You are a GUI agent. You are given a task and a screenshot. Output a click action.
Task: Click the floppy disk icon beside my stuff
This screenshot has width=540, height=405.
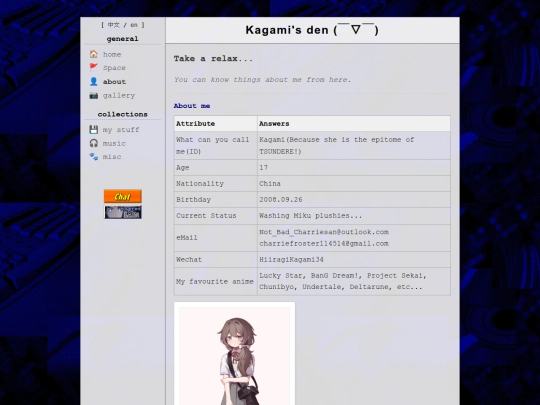94,129
